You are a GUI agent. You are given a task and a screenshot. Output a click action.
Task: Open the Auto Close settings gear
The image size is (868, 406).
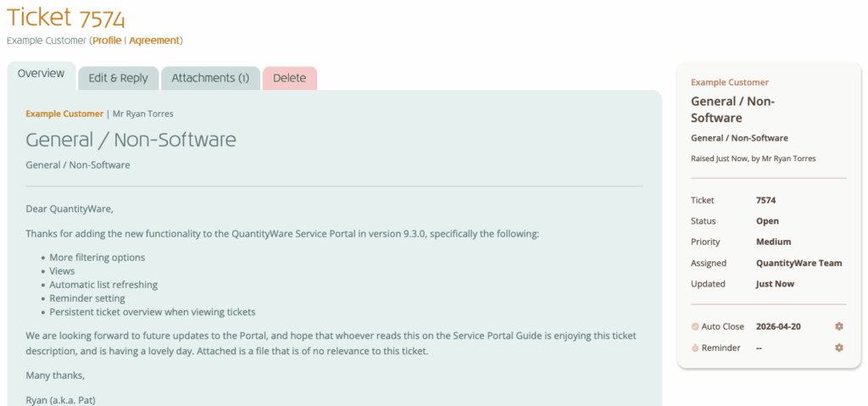click(x=839, y=326)
